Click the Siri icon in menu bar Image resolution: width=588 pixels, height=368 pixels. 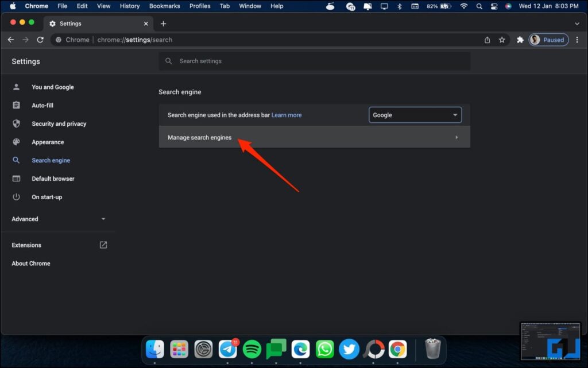pos(508,6)
